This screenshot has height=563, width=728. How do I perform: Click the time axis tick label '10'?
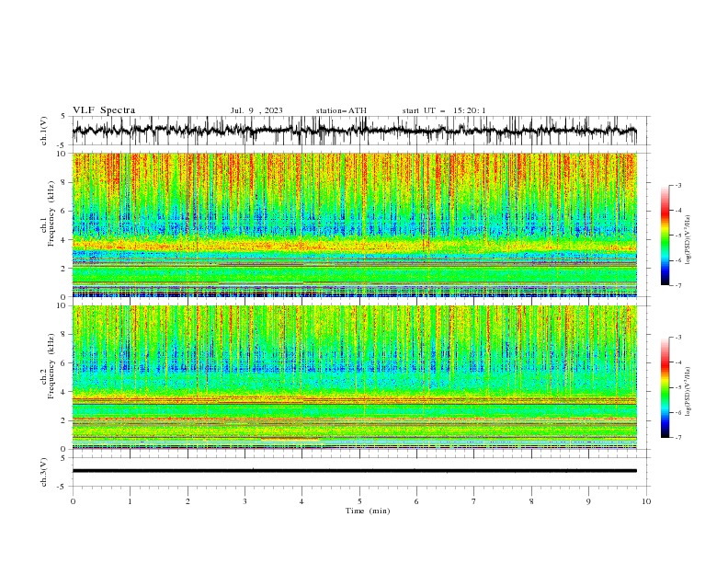pos(646,501)
